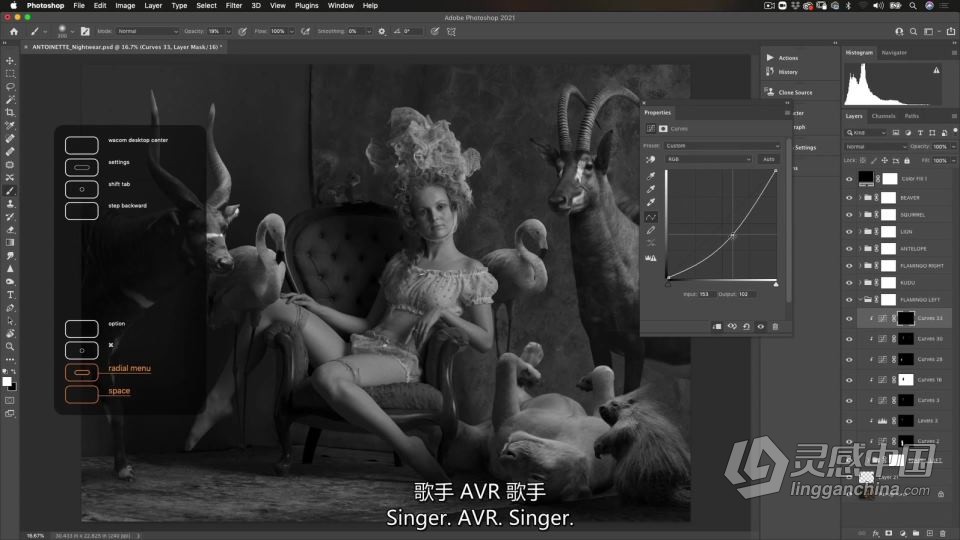Select the Horizontal Type tool
The height and width of the screenshot is (540, 960).
(x=10, y=295)
